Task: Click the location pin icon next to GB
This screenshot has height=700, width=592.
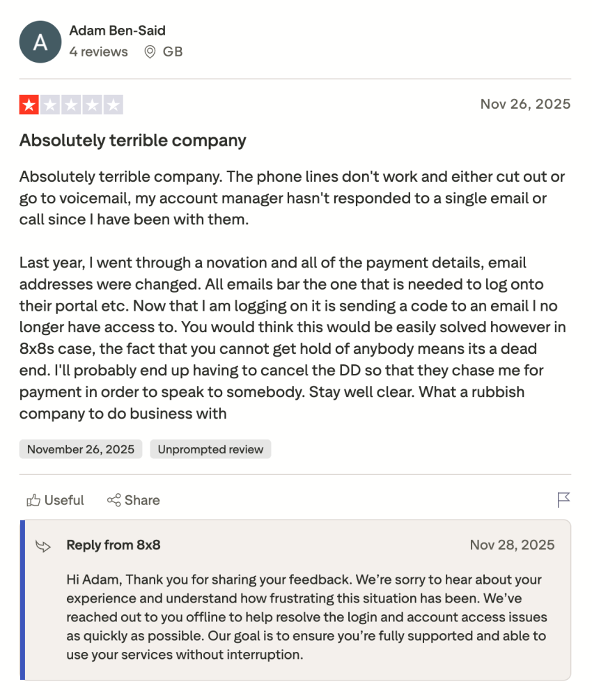Action: [x=148, y=52]
